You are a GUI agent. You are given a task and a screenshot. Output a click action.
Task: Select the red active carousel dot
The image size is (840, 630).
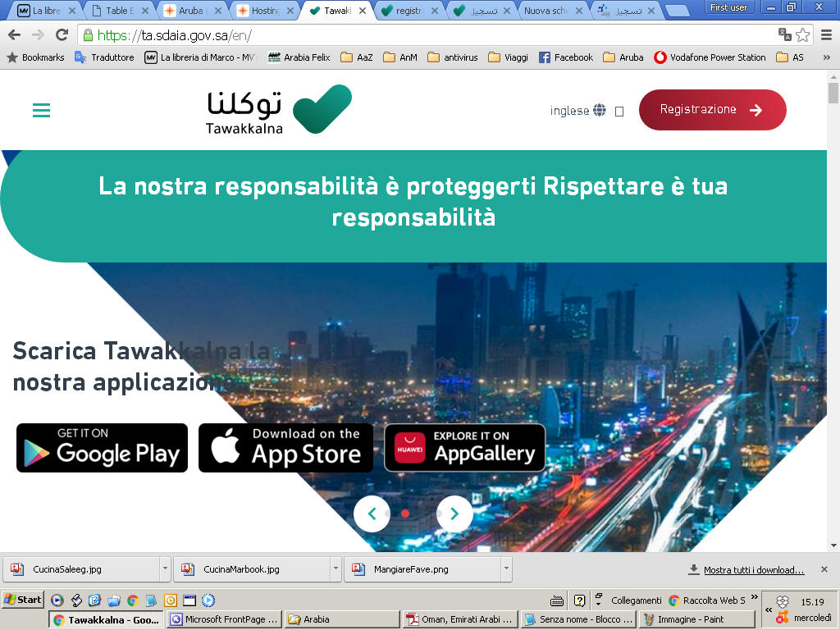(405, 514)
